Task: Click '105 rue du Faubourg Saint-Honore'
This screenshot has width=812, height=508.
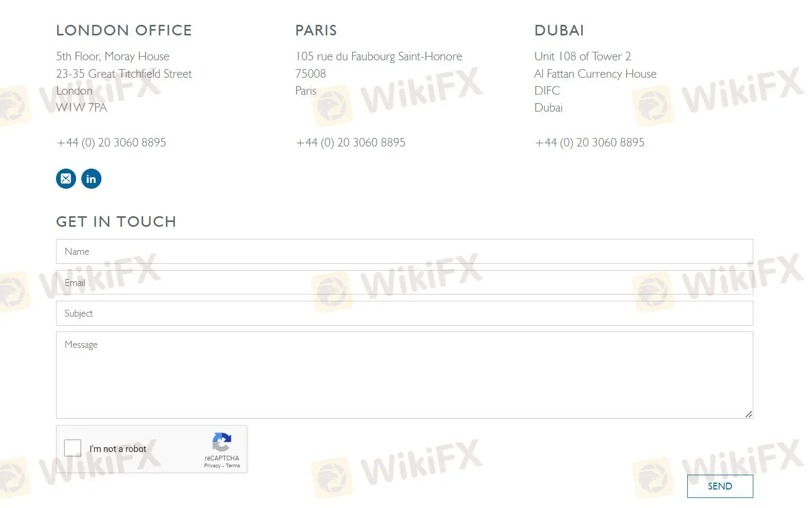Action: pos(379,57)
